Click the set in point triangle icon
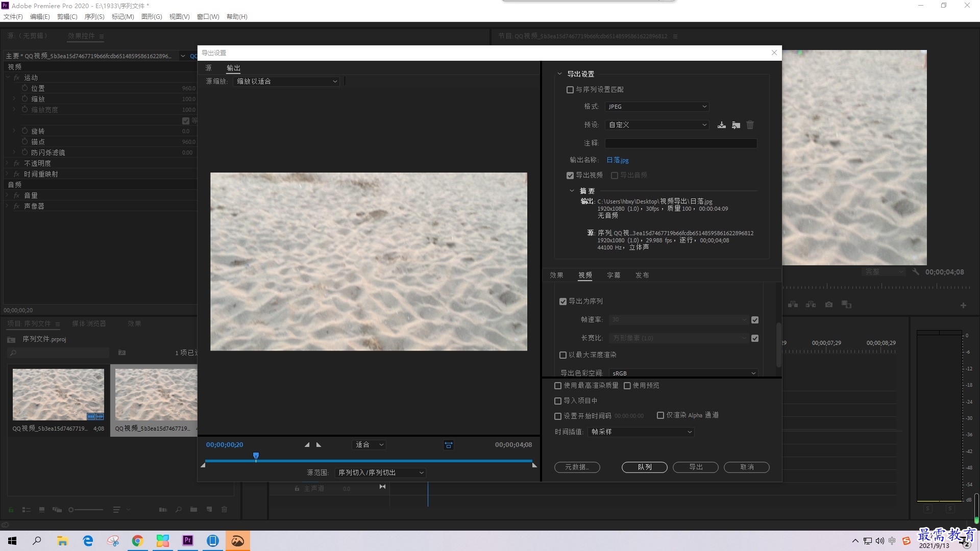 307,445
